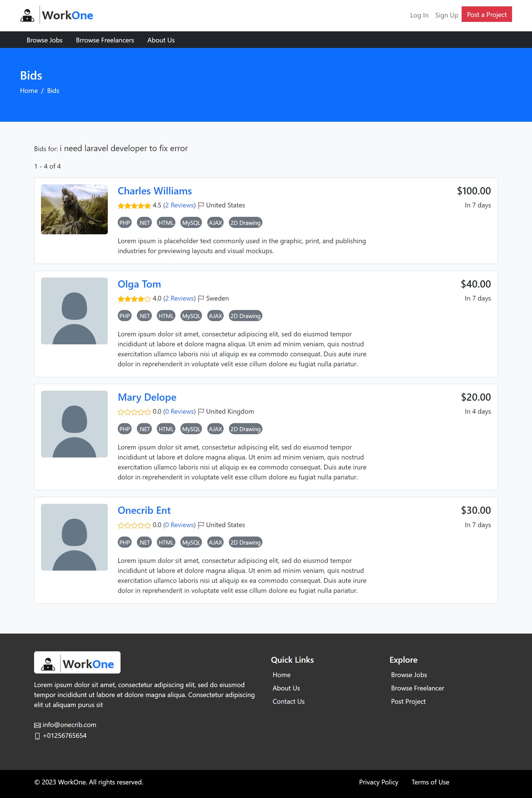
Task: Click the phone number +01256765654
Action: tap(65, 736)
